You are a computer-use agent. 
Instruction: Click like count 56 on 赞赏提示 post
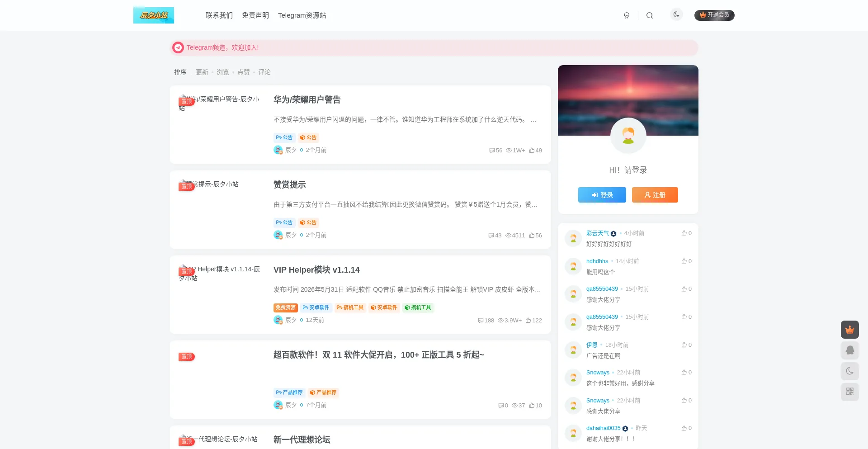pos(536,235)
